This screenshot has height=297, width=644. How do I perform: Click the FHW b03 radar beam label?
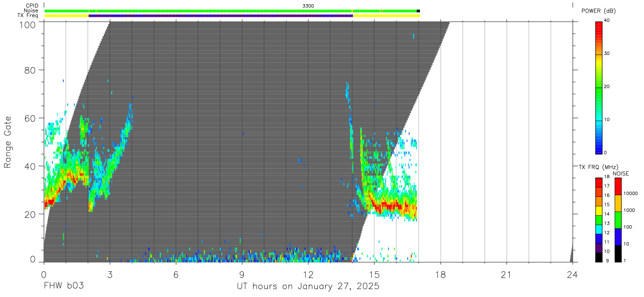(63, 287)
